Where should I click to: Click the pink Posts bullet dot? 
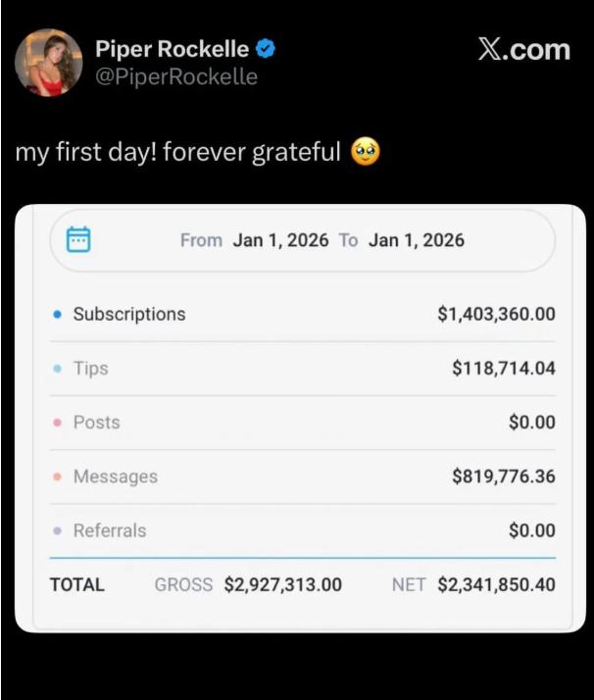(x=57, y=423)
